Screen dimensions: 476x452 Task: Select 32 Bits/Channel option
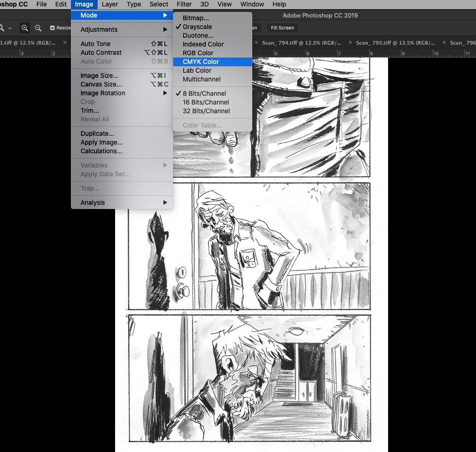(213, 111)
